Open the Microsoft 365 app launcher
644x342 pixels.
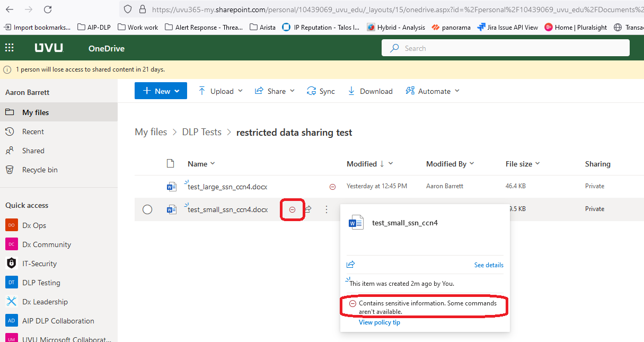[x=9, y=47]
